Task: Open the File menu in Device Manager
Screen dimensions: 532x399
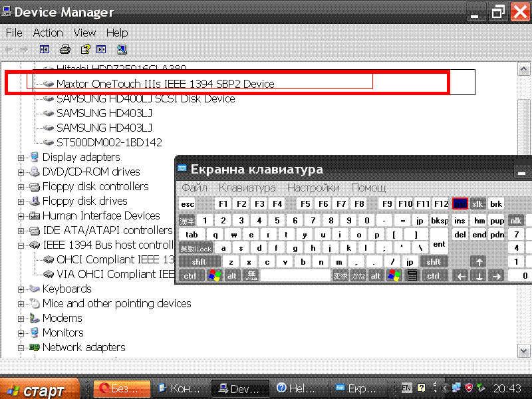Action: coord(14,33)
